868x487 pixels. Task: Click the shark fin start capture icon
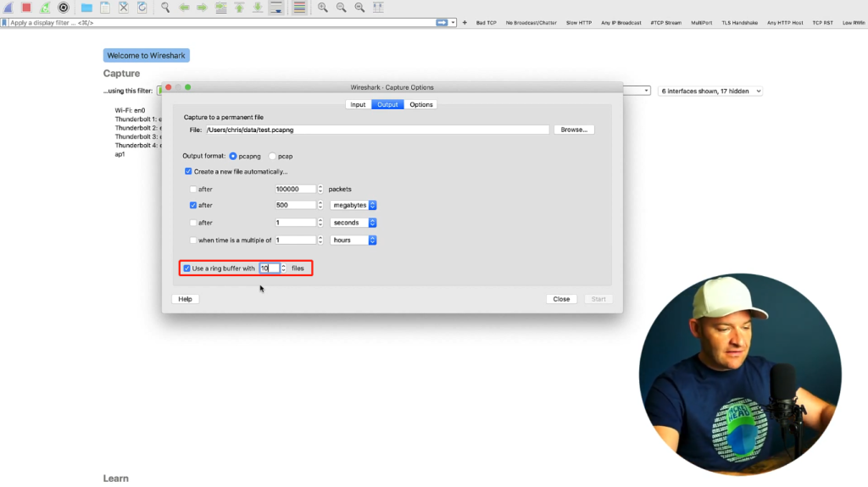coord(8,7)
